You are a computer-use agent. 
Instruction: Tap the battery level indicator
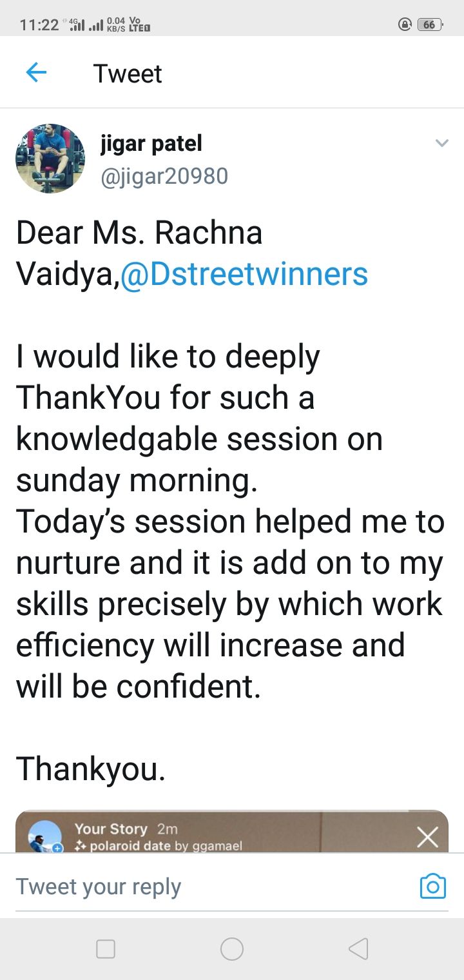coord(430,25)
